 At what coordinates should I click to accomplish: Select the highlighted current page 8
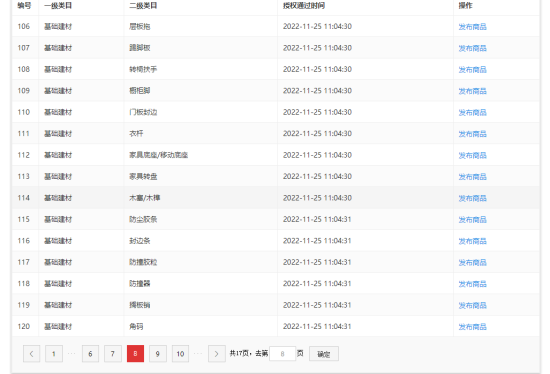tap(135, 354)
